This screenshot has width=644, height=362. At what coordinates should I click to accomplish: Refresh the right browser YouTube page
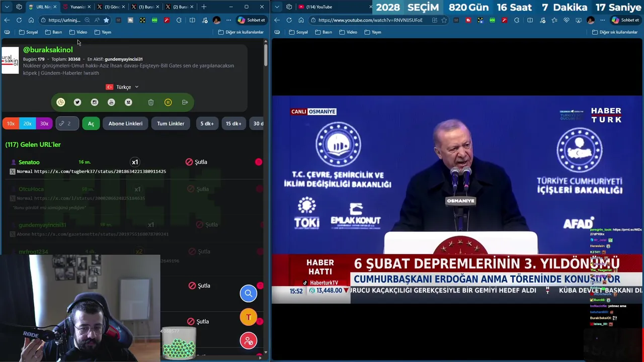(x=289, y=20)
